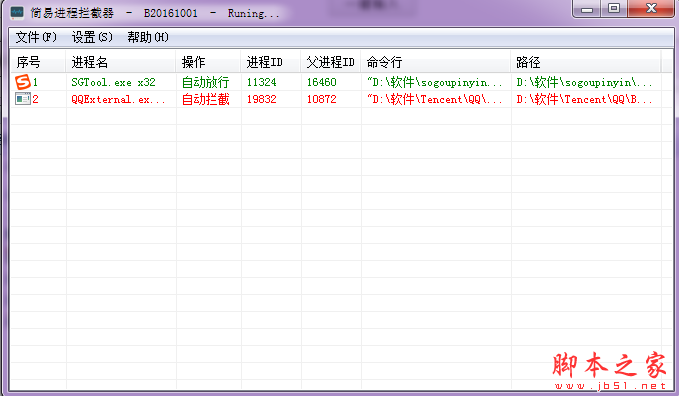The height and width of the screenshot is (397, 679).
Task: Open the 设置(S) menu
Action: pos(92,37)
